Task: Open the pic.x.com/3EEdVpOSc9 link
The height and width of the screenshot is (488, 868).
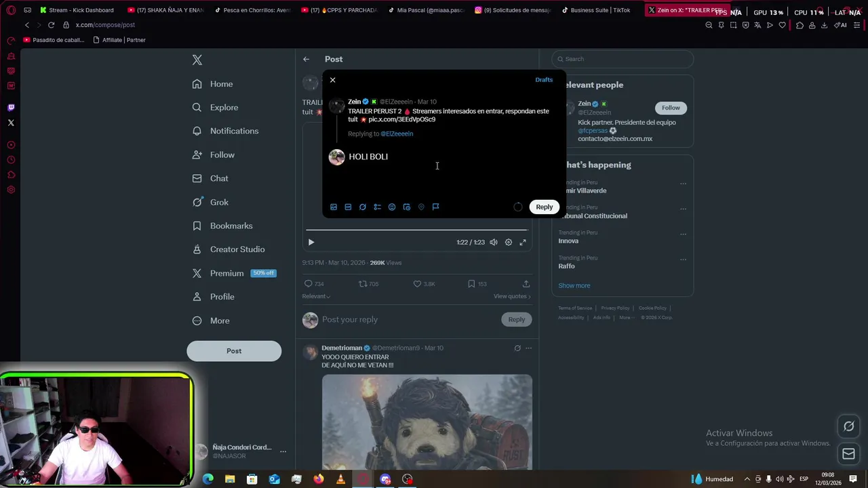Action: (x=402, y=119)
